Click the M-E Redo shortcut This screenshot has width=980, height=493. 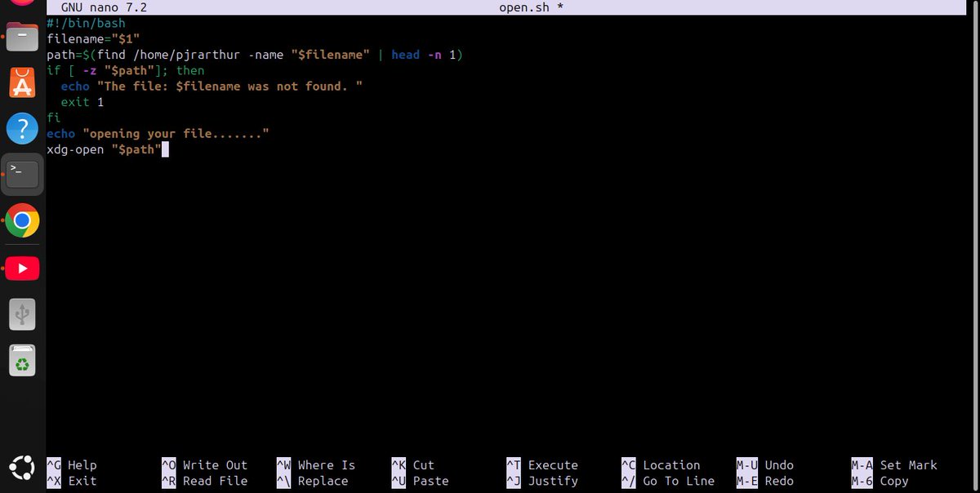click(x=765, y=481)
